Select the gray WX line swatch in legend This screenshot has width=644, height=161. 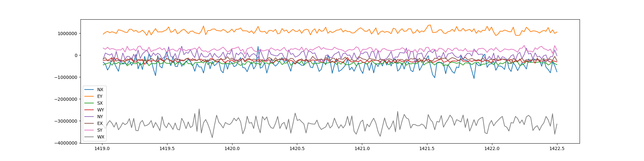click(x=89, y=137)
